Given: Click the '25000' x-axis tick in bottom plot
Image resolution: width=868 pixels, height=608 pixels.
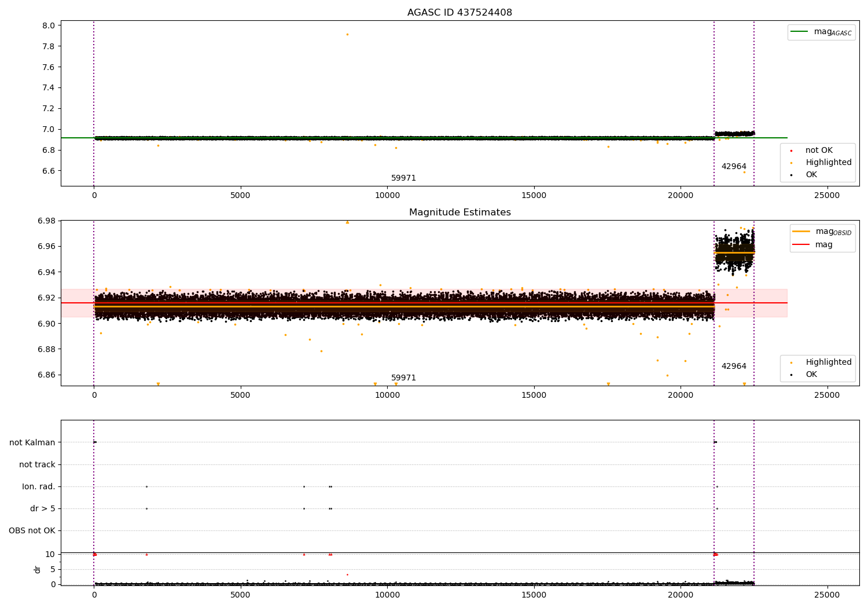Looking at the screenshot, I should 827,595.
